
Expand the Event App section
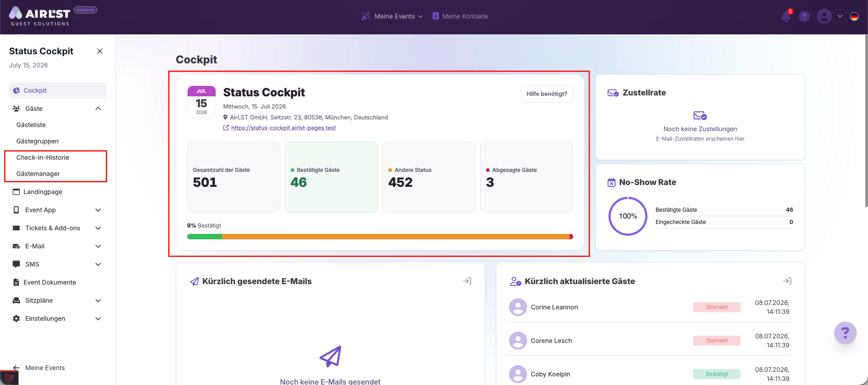[x=98, y=210]
